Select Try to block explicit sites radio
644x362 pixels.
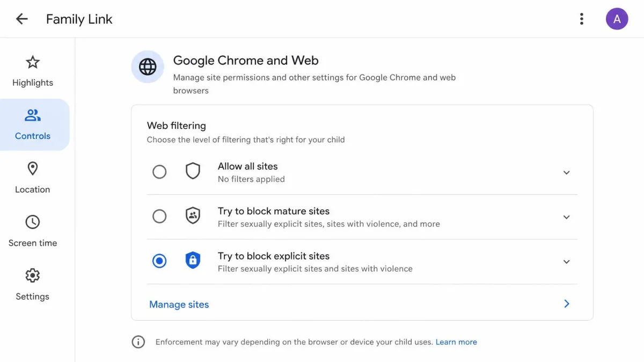point(159,261)
